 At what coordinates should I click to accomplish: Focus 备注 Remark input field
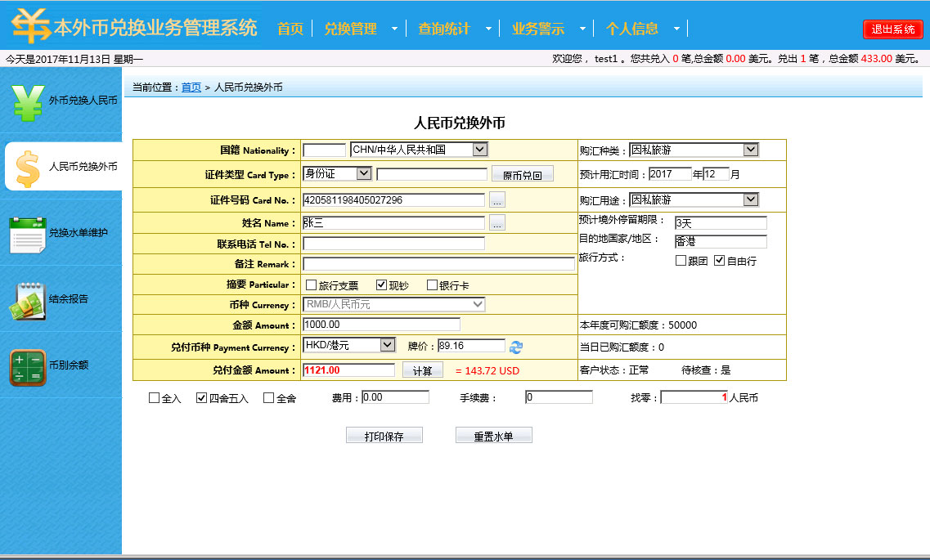click(x=439, y=264)
